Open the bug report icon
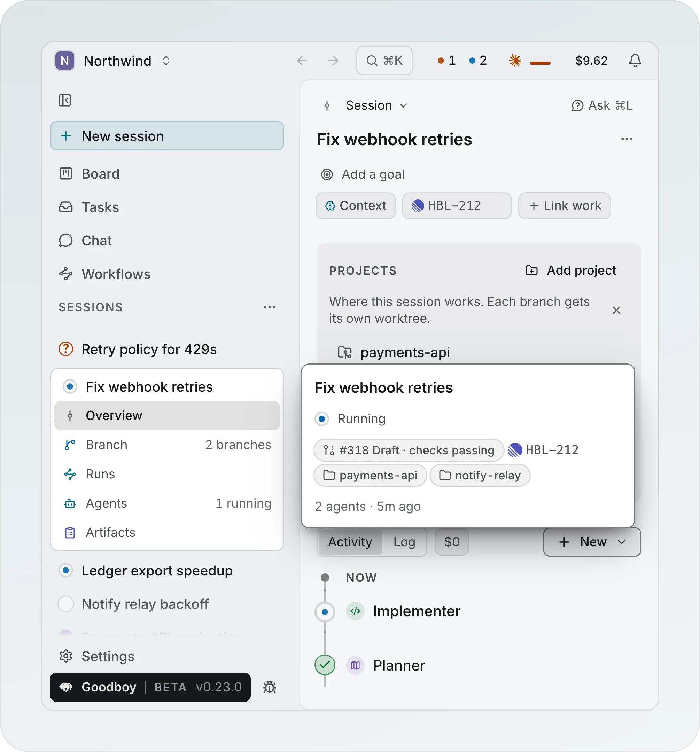The width and height of the screenshot is (700, 752). pyautogui.click(x=270, y=687)
